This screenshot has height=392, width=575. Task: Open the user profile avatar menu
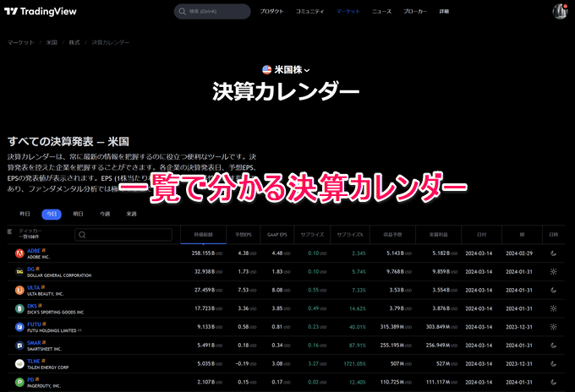click(x=560, y=11)
